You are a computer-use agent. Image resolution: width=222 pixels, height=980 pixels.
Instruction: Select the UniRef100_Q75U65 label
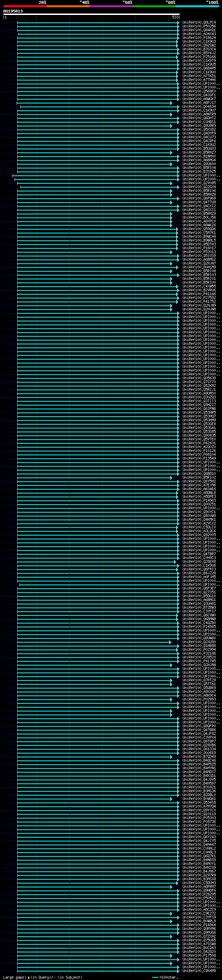[x=199, y=940]
